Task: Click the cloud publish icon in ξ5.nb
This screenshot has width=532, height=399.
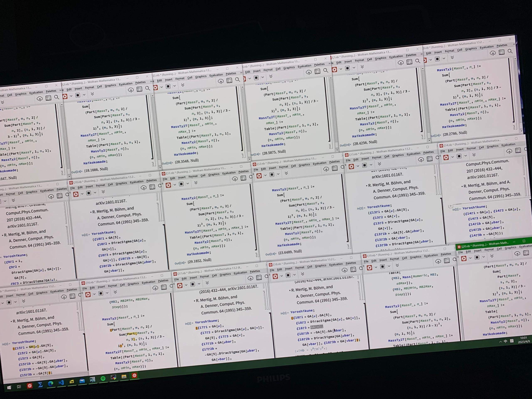Action: tap(220, 81)
